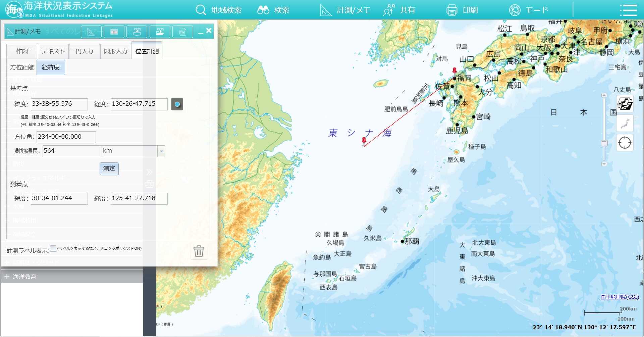Image resolution: width=644 pixels, height=337 pixels.
Task: Open 計測/メモ in the top navigation bar
Action: [x=345, y=10]
